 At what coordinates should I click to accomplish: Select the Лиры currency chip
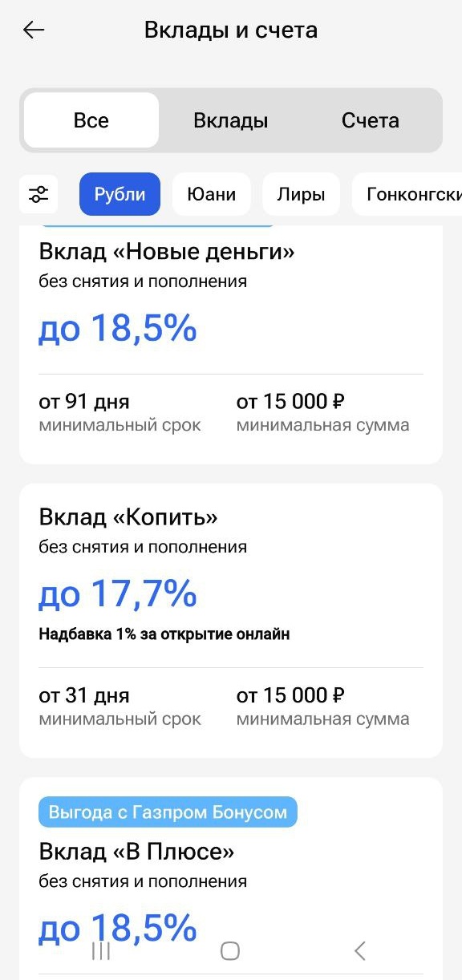tap(301, 194)
